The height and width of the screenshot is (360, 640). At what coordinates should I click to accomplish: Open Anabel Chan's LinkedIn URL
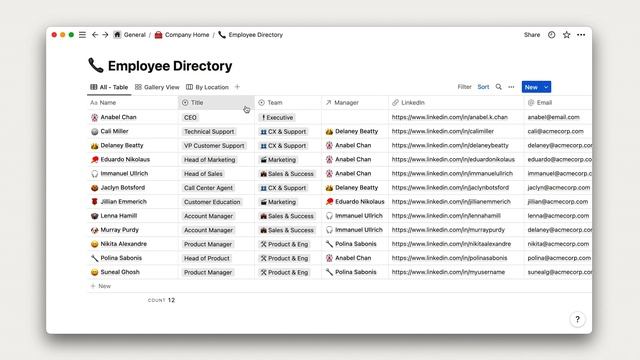click(450, 117)
